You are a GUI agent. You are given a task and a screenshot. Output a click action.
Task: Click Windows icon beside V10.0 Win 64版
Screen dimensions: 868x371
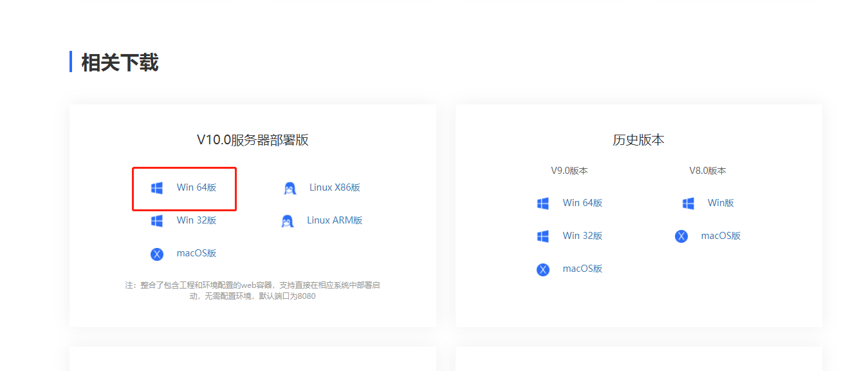click(x=157, y=188)
